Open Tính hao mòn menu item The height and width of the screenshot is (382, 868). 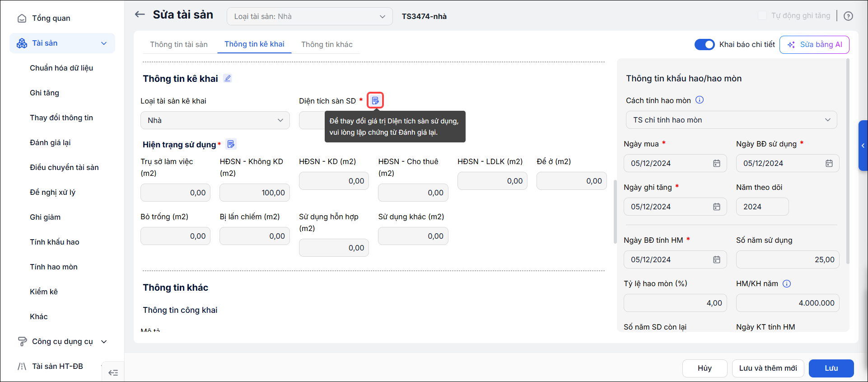tap(54, 267)
